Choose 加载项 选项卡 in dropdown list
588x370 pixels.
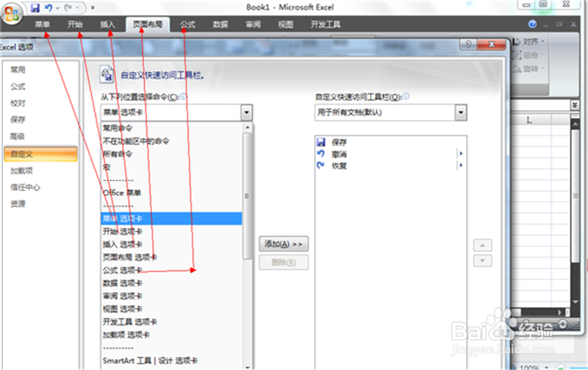pos(172,335)
